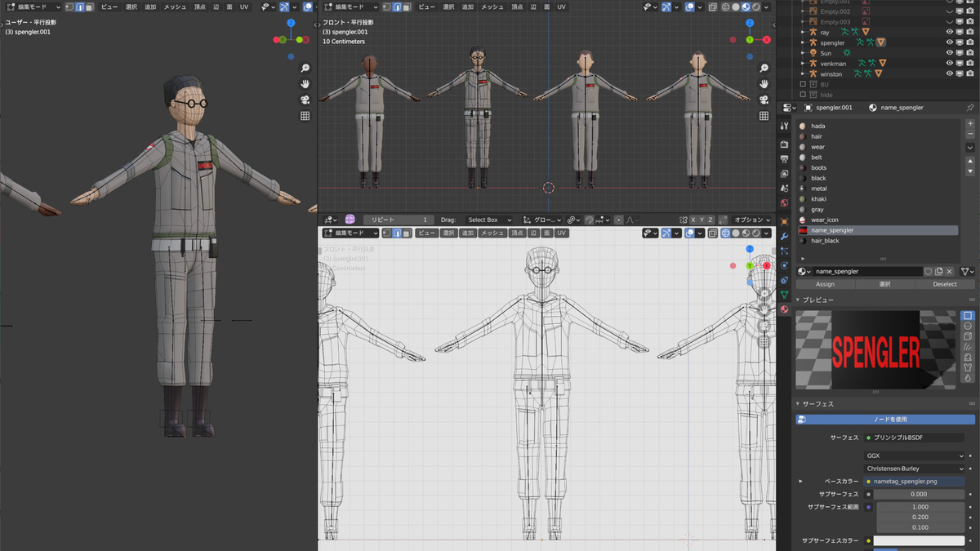The width and height of the screenshot is (980, 551).
Task: Click fake user shield icon for name_spengler
Action: (928, 271)
